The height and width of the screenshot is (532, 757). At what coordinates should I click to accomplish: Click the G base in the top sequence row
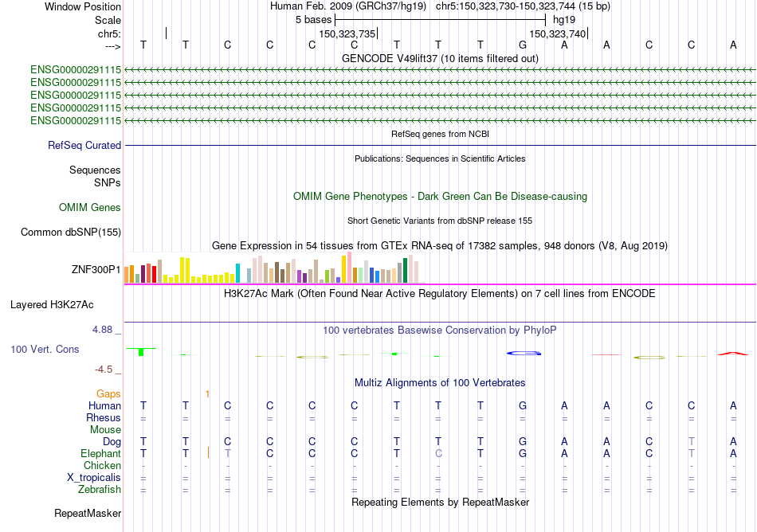pos(523,45)
